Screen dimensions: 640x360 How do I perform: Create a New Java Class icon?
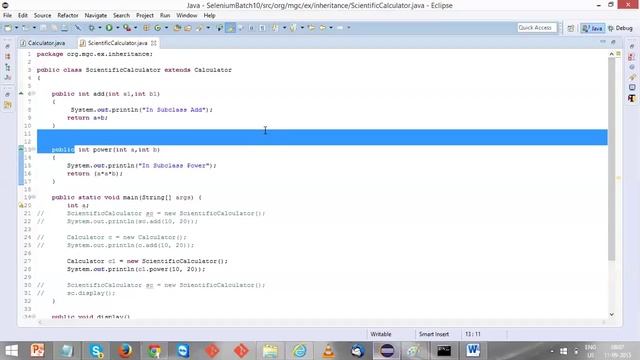click(158, 28)
